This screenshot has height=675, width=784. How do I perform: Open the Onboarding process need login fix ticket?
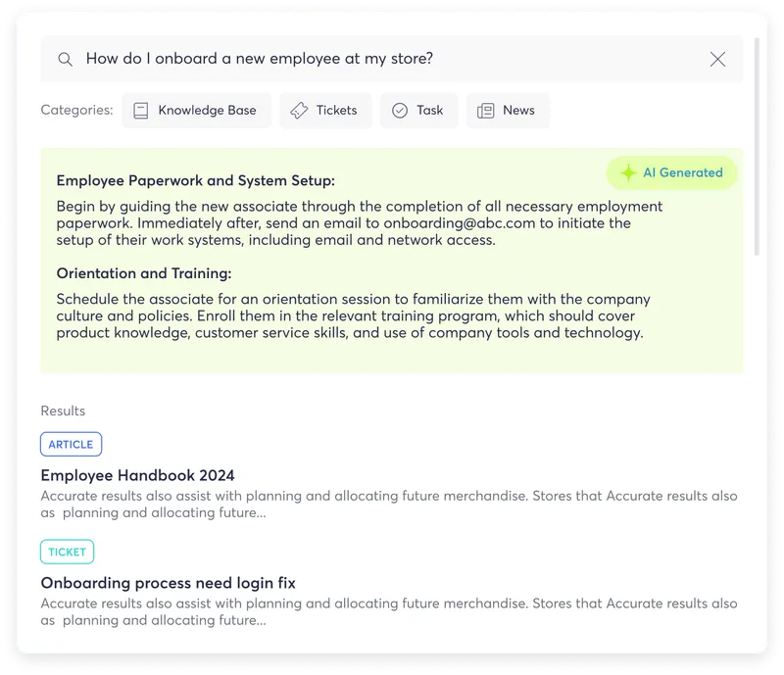168,583
